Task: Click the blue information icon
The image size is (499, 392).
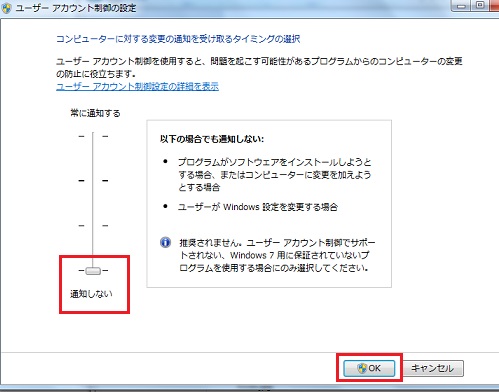Action: coord(165,242)
